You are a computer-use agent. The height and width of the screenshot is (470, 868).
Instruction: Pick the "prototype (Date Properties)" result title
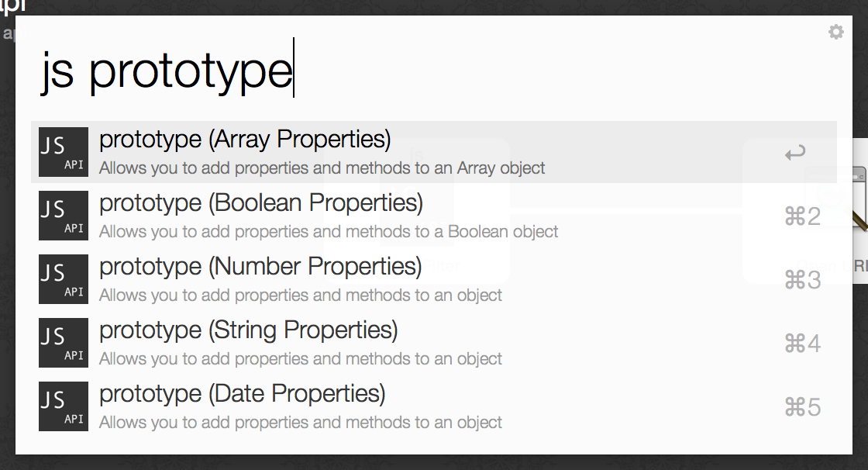coord(242,394)
